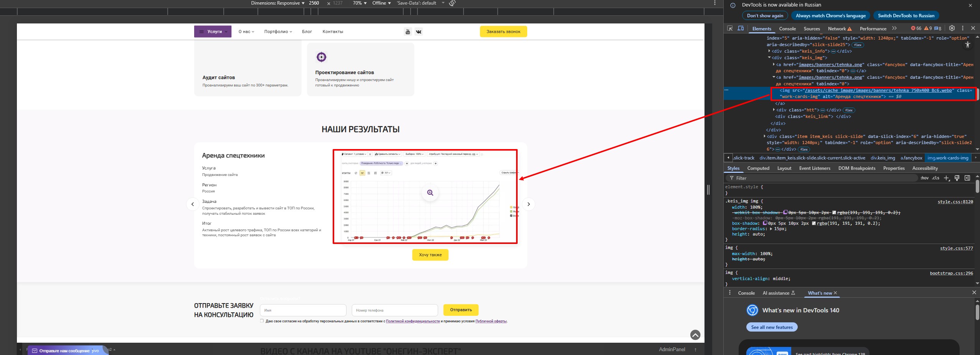Show more DevTools tabs via double chevron

point(894,28)
